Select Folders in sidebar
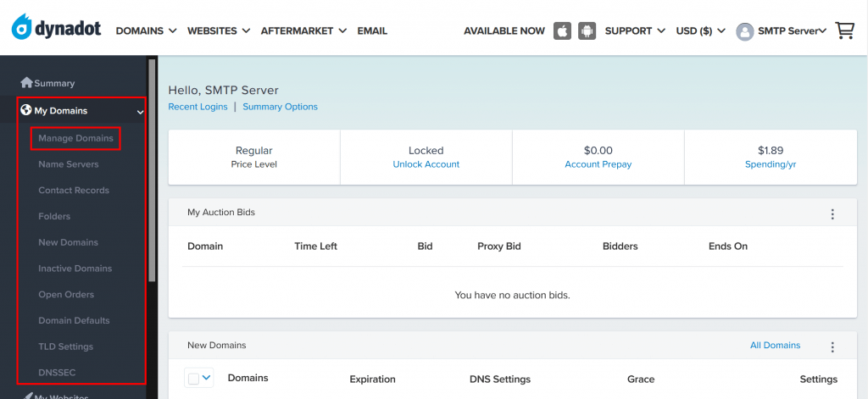This screenshot has width=868, height=399. coord(54,216)
